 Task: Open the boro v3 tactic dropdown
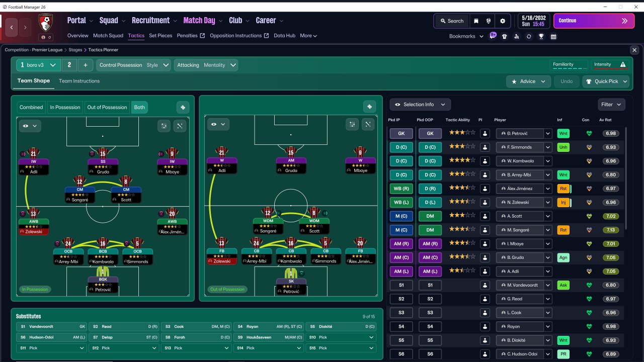[38, 65]
